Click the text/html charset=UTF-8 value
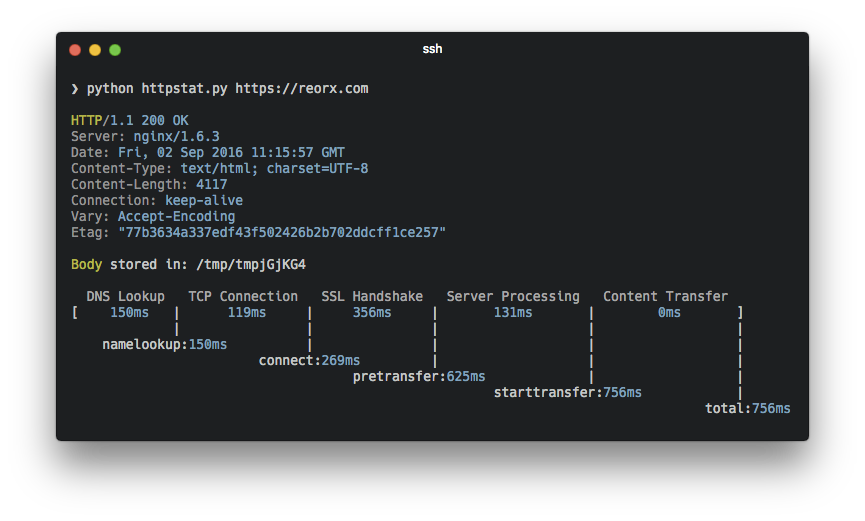 [x=275, y=168]
